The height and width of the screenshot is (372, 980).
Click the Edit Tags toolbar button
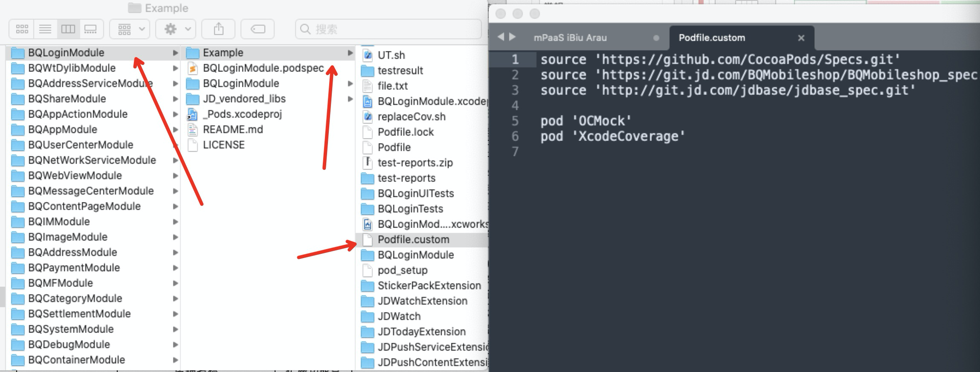coord(258,29)
